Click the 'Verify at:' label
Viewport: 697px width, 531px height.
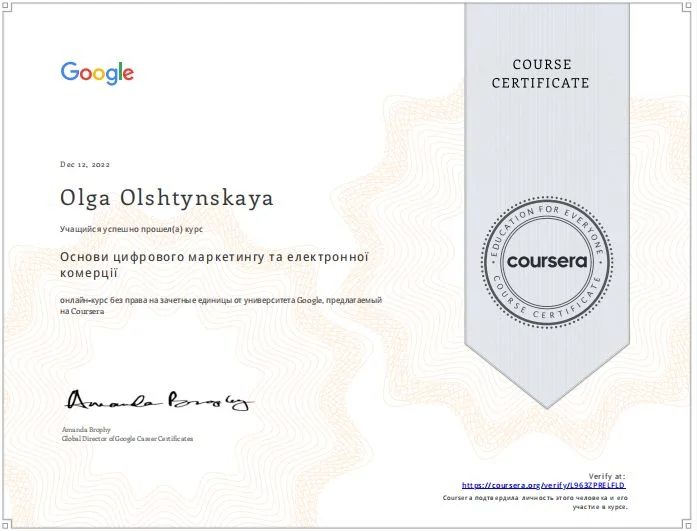[x=607, y=476]
